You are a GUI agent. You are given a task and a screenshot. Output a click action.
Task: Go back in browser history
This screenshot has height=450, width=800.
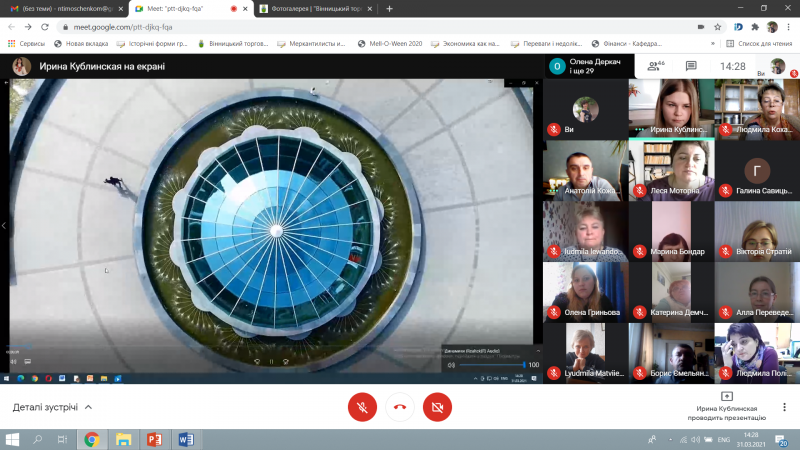coord(11,27)
